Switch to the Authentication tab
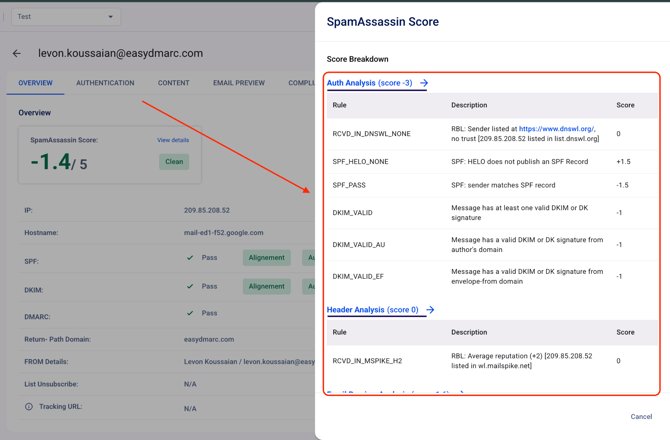 [105, 83]
